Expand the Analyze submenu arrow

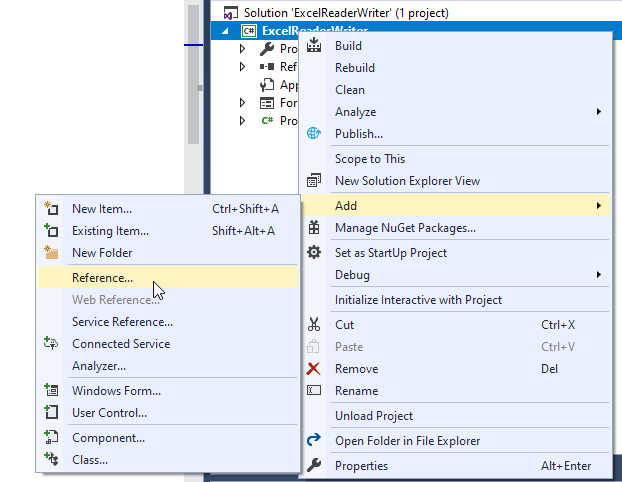[599, 112]
